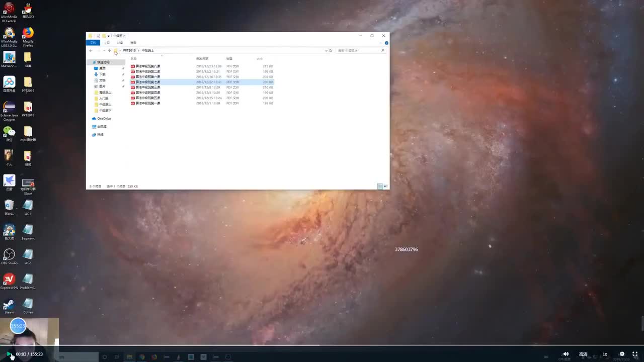Select the Problem0 file on the desktop
Viewport: 644px width, 362px height.
tap(28, 281)
